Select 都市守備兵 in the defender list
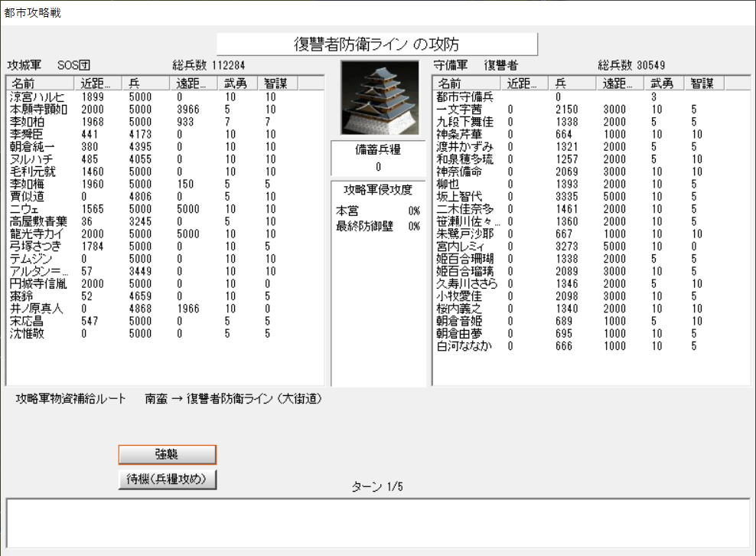Viewport: 756px width, 556px height. pyautogui.click(x=464, y=97)
